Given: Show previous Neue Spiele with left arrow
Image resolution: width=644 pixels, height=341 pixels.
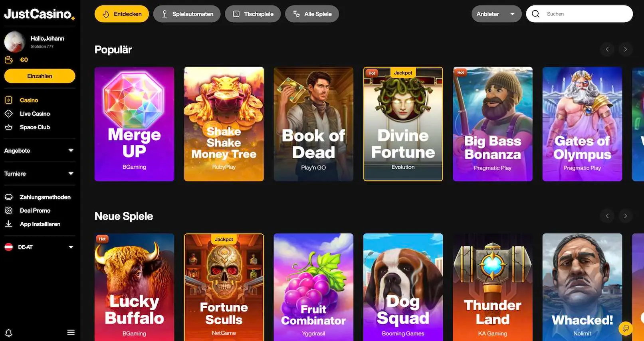Looking at the screenshot, I should (x=607, y=216).
